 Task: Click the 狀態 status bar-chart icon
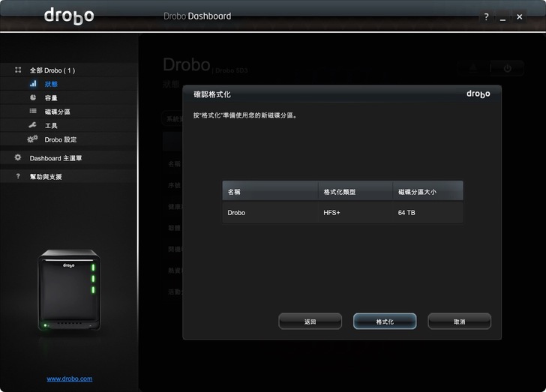point(33,84)
